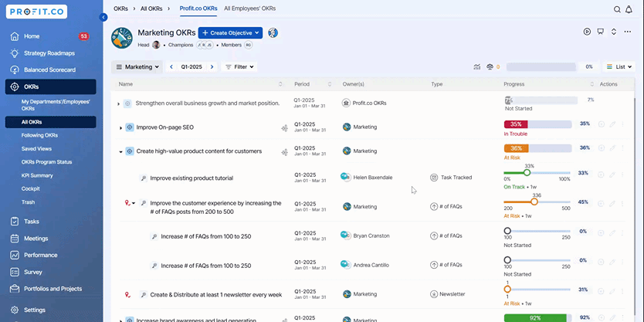The image size is (644, 322).
Task: Open KPI Summary link in sidebar
Action: 37,175
